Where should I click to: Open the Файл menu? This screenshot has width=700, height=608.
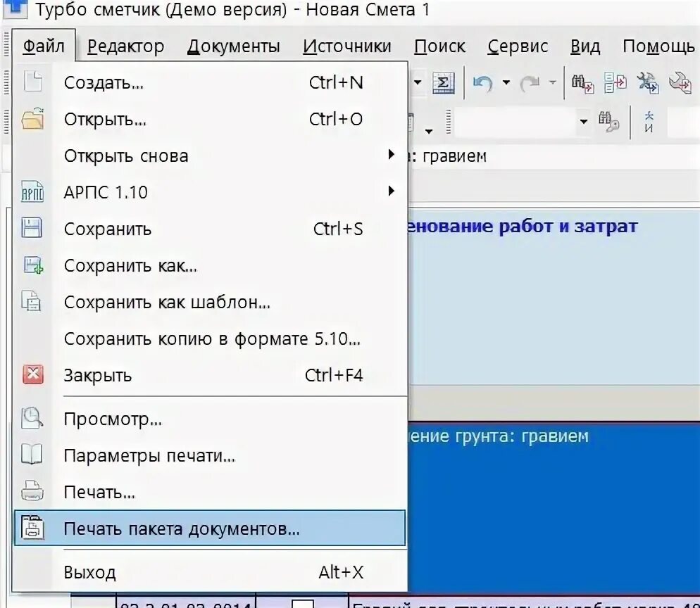point(44,46)
